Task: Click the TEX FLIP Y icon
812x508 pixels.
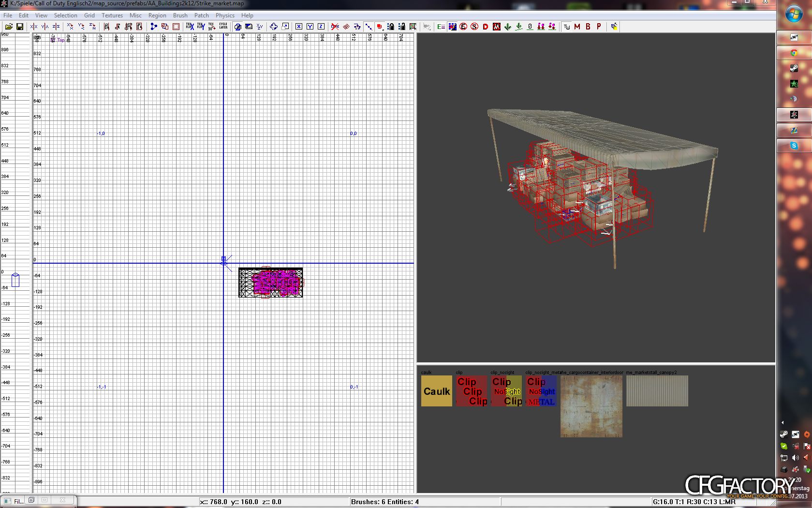Action: (x=201, y=27)
